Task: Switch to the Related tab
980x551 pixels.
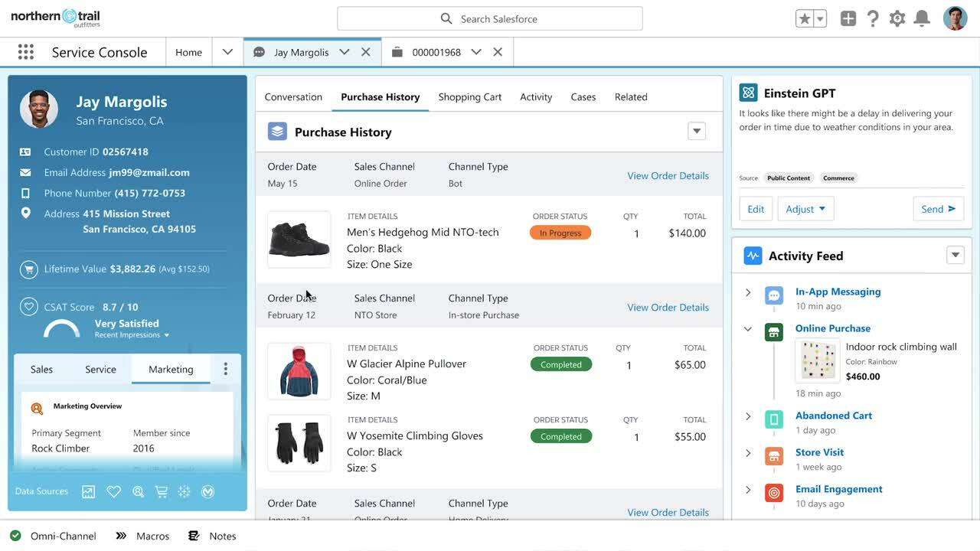Action: 631,96
